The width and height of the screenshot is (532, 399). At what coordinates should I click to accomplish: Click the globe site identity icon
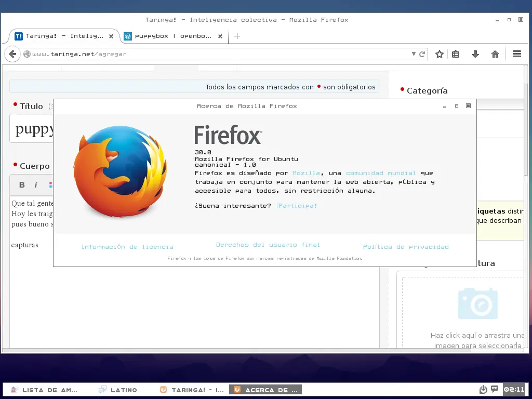coord(27,54)
